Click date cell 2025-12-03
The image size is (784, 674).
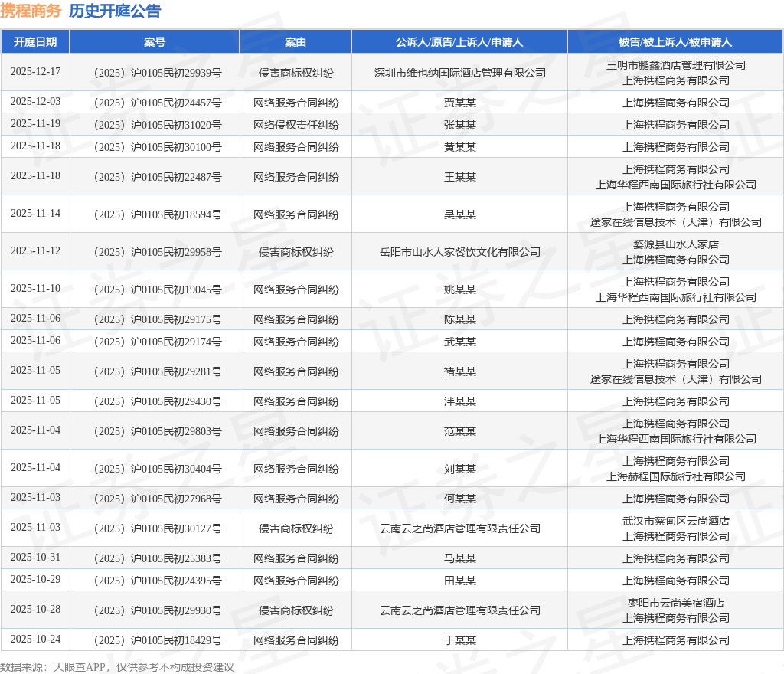(x=35, y=102)
